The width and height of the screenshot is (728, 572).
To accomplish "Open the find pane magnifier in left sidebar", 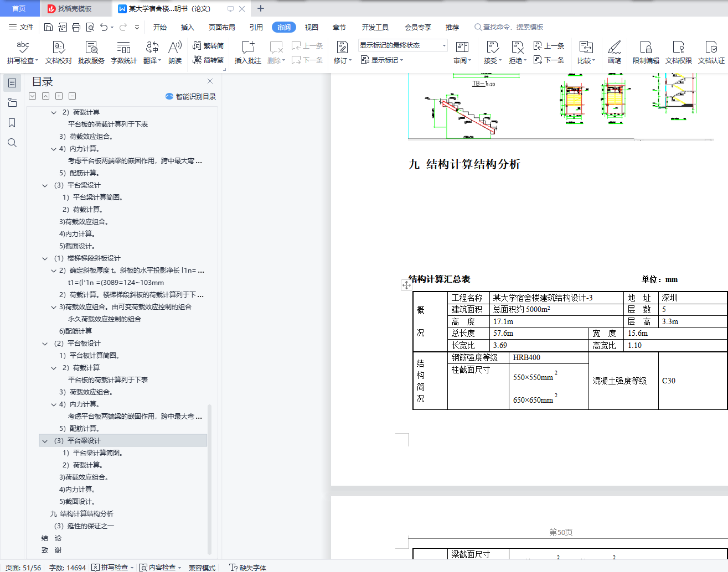I will point(12,143).
